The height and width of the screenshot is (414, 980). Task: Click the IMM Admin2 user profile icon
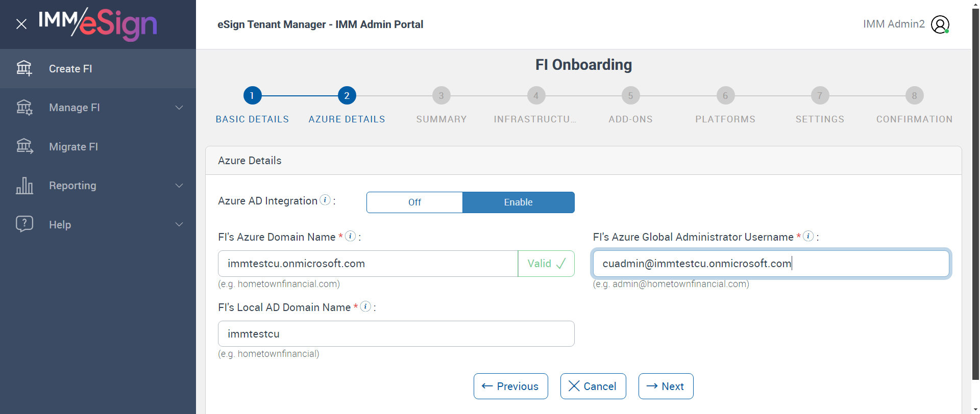tap(940, 24)
